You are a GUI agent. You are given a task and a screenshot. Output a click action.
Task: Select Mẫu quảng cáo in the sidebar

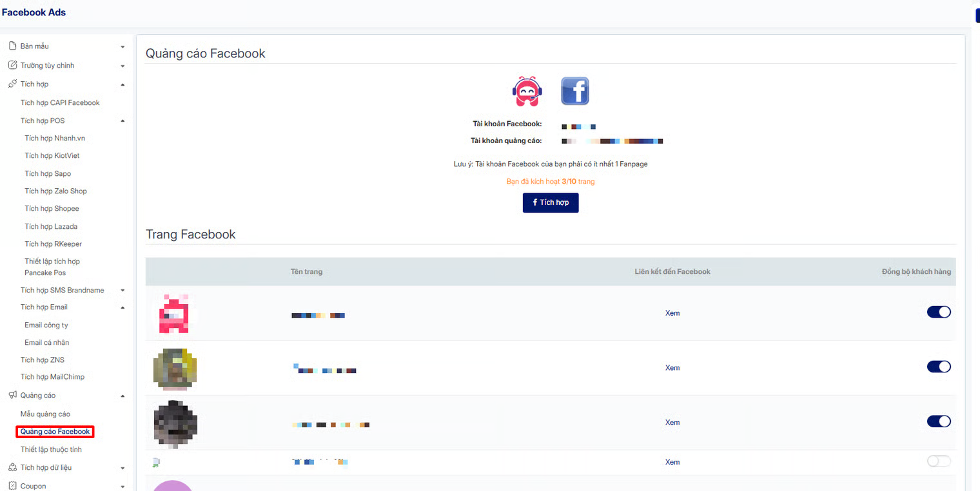point(45,414)
